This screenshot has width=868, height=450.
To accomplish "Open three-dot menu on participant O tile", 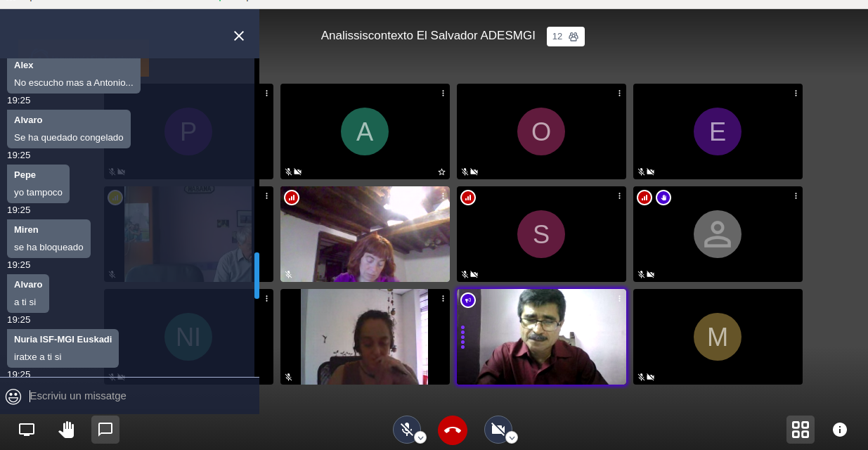I will point(619,93).
